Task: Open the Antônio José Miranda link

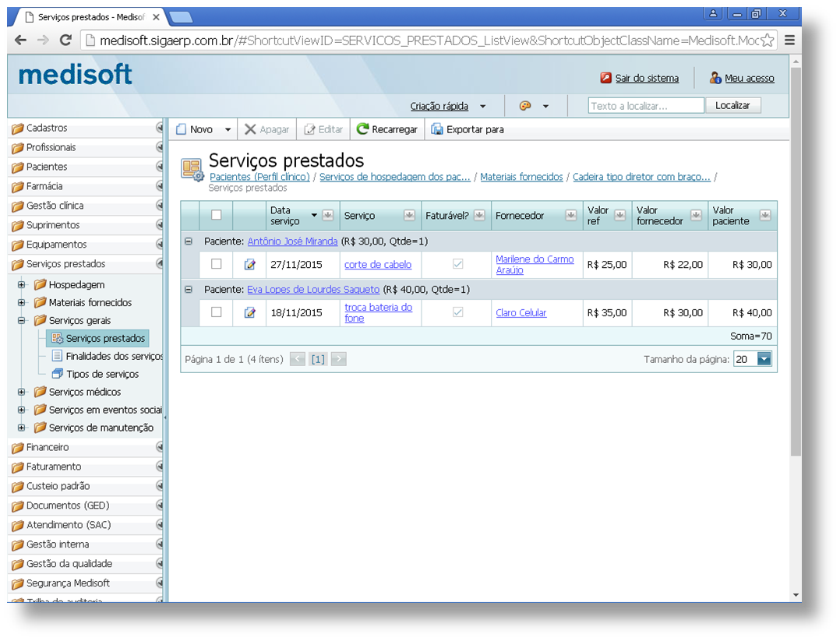Action: [292, 241]
